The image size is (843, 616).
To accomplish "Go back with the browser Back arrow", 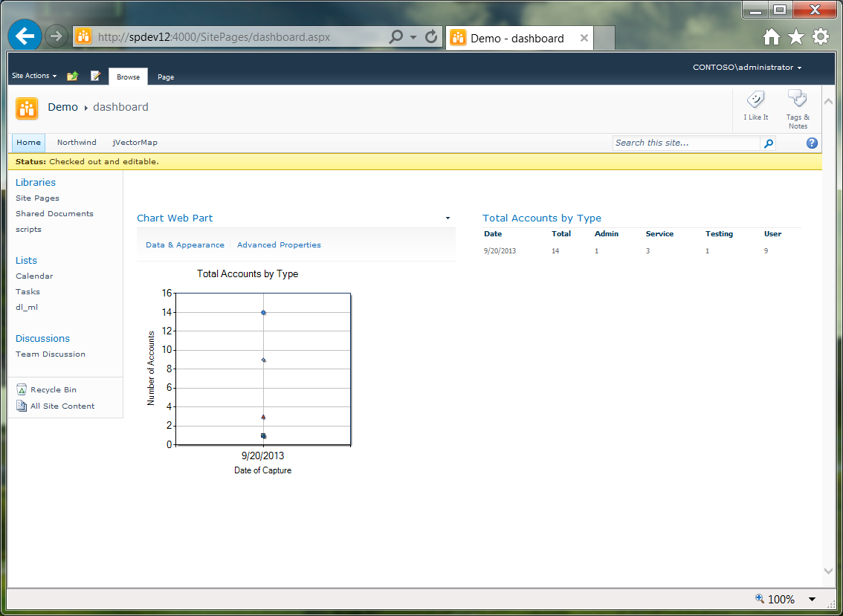I will pos(25,36).
